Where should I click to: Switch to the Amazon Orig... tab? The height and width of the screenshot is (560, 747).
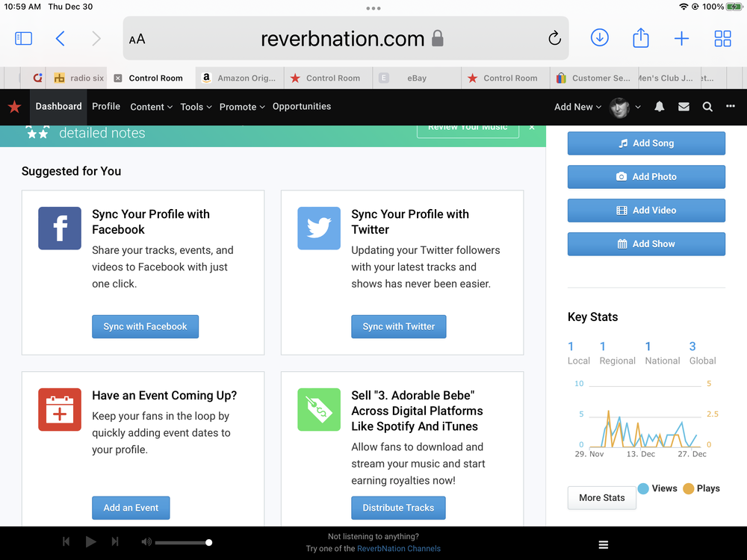pyautogui.click(x=240, y=78)
